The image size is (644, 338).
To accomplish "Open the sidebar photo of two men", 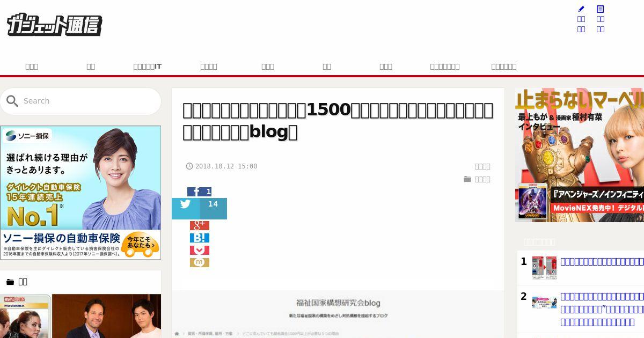I will tap(106, 316).
